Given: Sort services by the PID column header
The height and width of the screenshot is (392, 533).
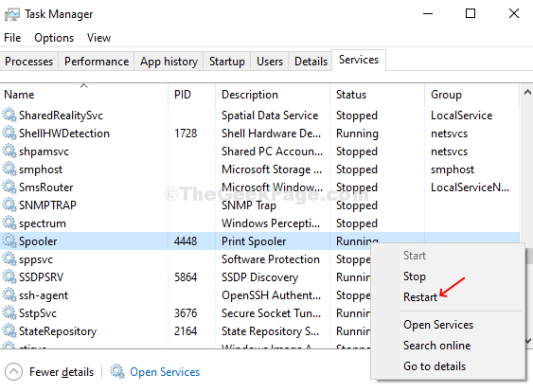Looking at the screenshot, I should click(x=192, y=94).
